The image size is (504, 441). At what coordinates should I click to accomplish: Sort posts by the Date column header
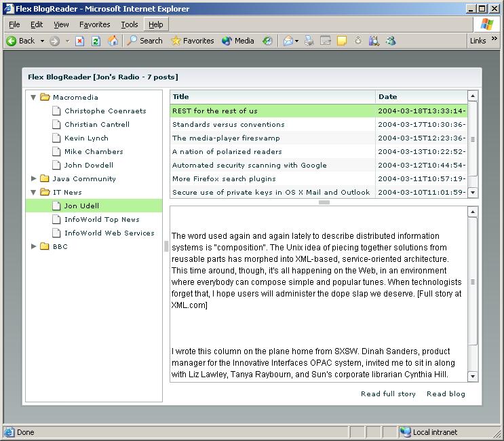(421, 97)
